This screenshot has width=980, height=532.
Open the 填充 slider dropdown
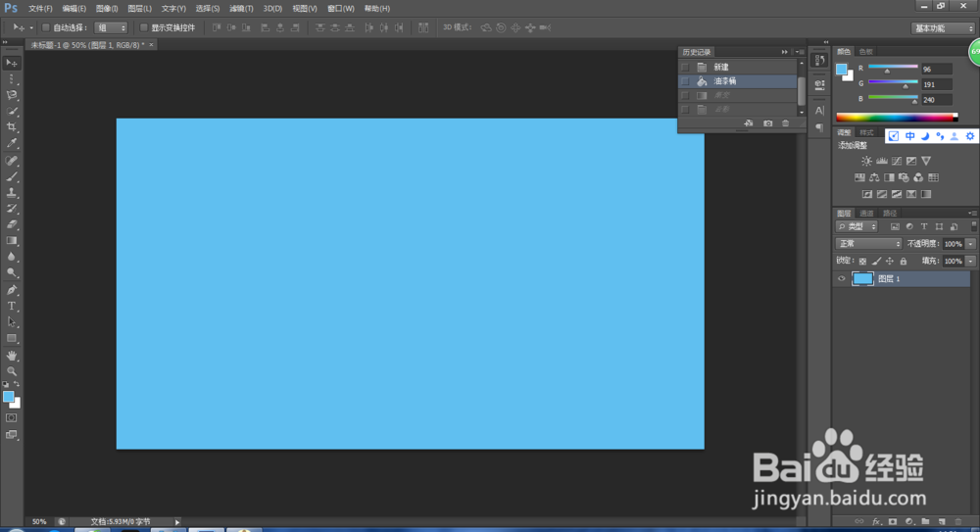tap(970, 262)
